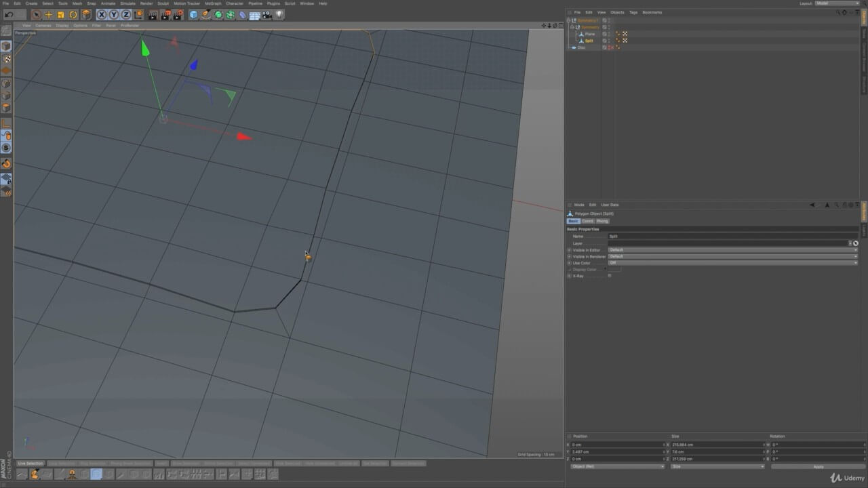
Task: Add a Cube primitive object
Action: coord(193,14)
